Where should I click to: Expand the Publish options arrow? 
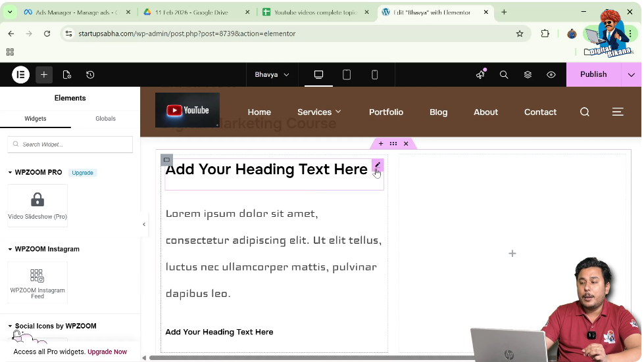click(632, 75)
